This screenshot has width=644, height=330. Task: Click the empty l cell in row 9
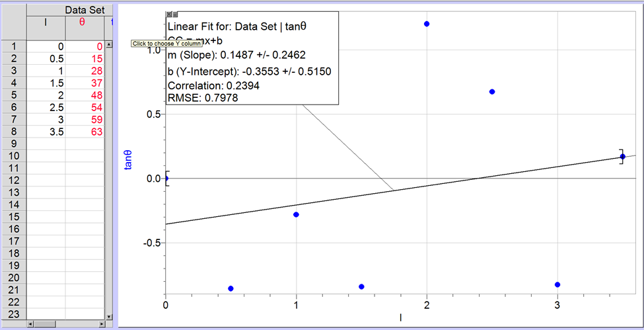(x=46, y=144)
